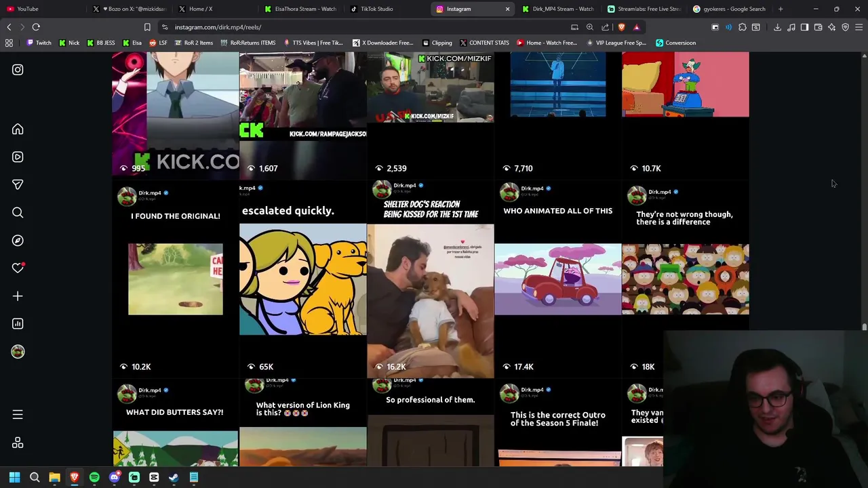Viewport: 868px width, 488px height.
Task: Go to Instagram Home feed
Action: click(18, 129)
